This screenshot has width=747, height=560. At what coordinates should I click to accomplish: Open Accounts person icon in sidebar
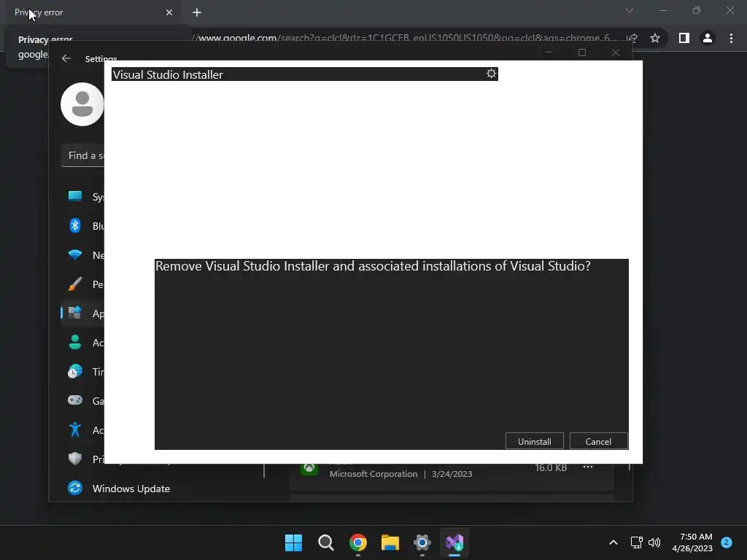75,342
